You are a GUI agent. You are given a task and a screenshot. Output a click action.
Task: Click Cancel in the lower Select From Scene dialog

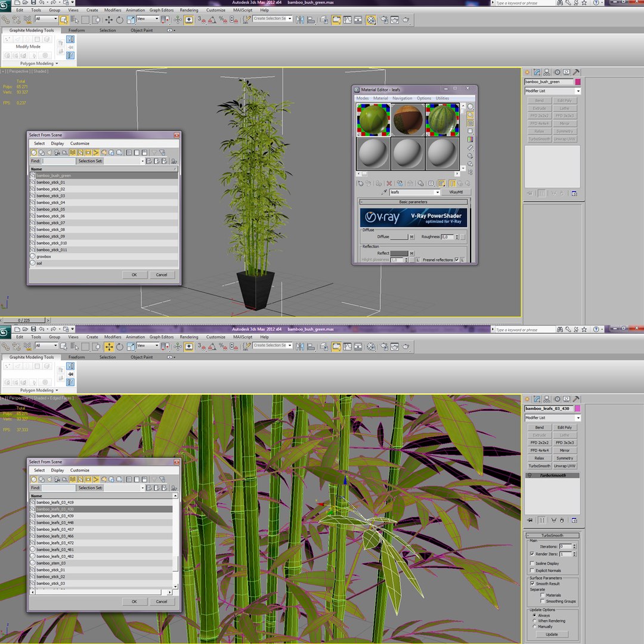162,602
